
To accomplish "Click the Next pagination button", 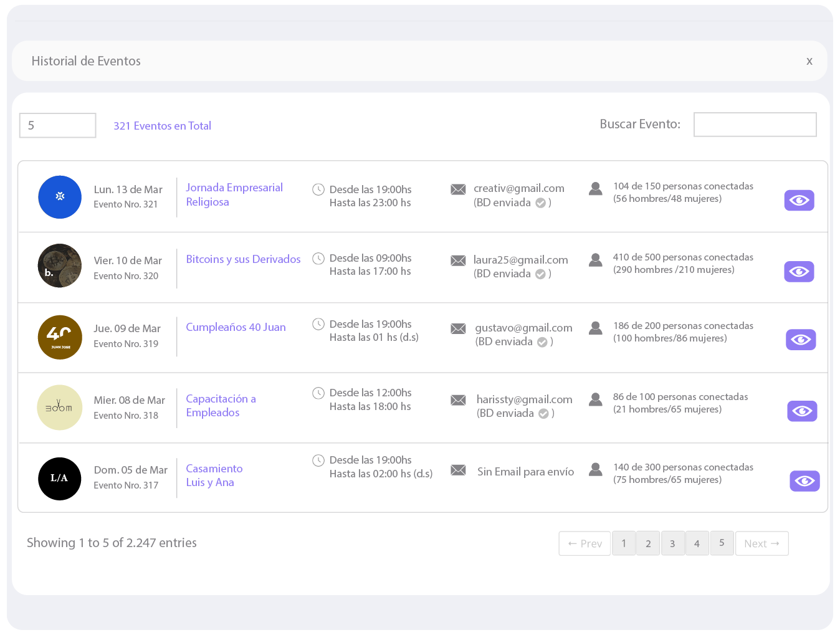I will [761, 543].
